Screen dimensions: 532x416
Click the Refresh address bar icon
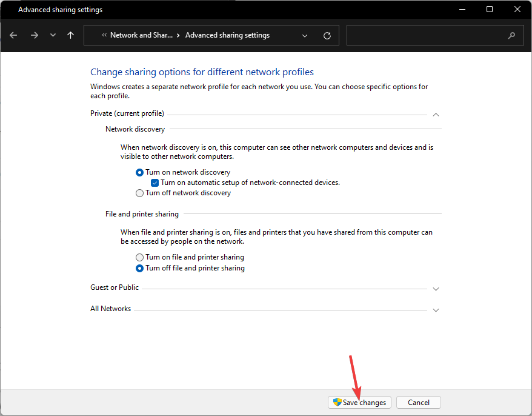pos(327,35)
